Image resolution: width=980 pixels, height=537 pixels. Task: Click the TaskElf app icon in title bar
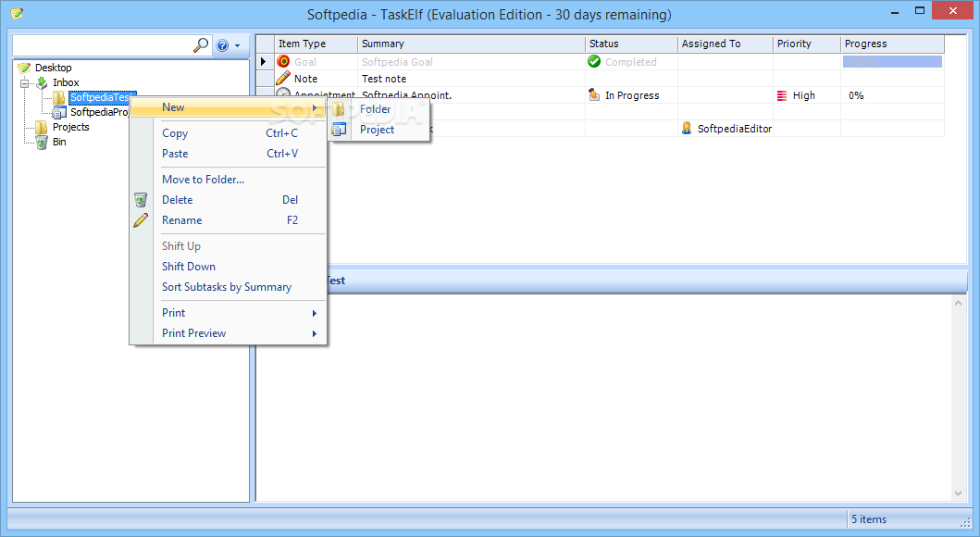click(x=18, y=14)
